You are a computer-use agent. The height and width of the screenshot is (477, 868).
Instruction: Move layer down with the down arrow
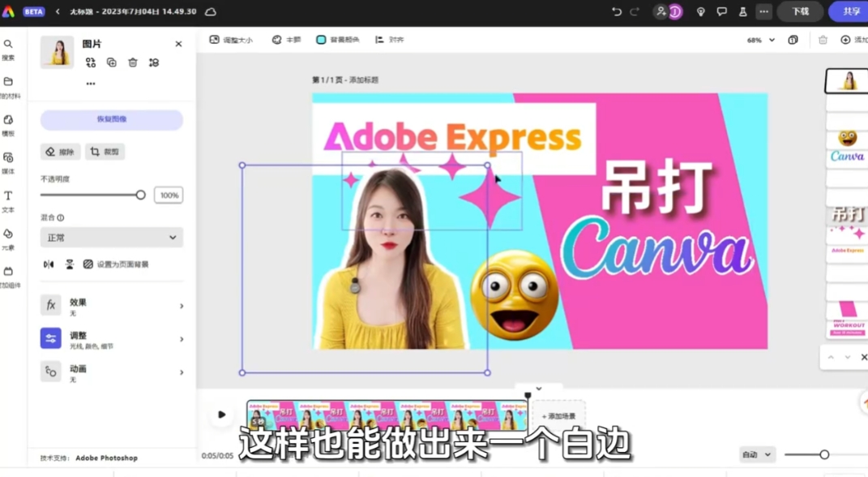848,357
